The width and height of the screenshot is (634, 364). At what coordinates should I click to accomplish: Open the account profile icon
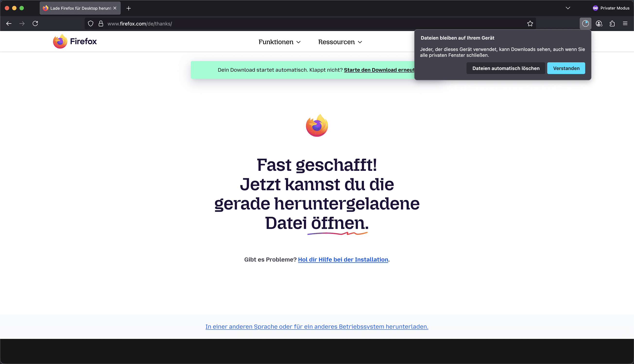pyautogui.click(x=599, y=24)
